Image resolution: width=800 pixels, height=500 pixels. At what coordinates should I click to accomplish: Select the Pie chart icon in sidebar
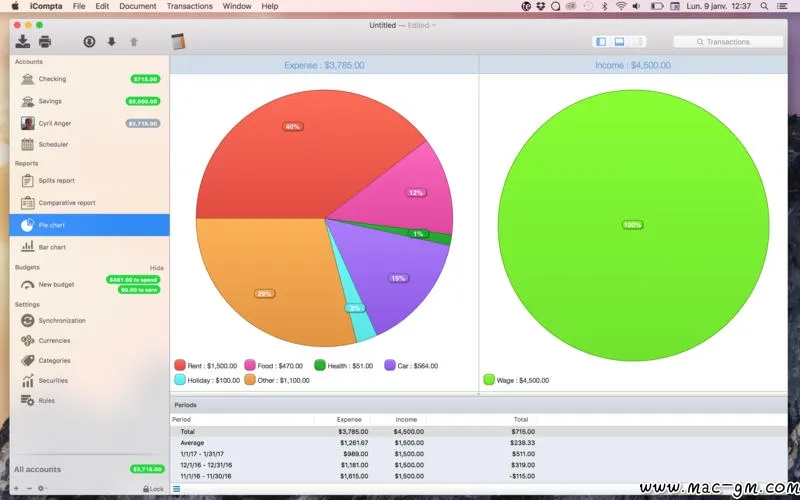(x=28, y=225)
